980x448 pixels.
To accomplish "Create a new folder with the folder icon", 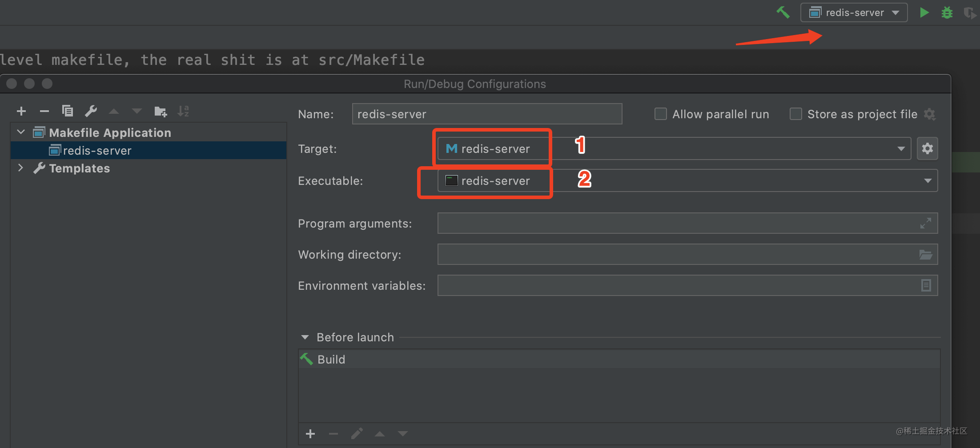I will click(161, 111).
